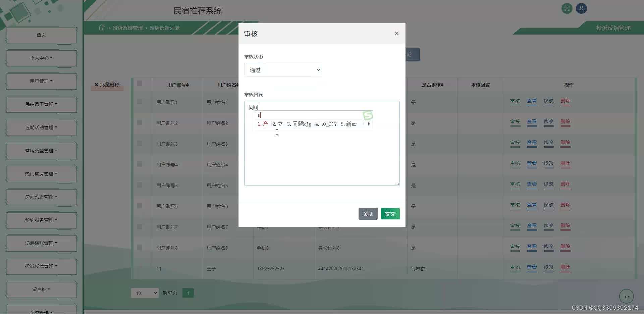Close the 审核 dialog with X
Viewport: 644px width, 314px height.
397,34
